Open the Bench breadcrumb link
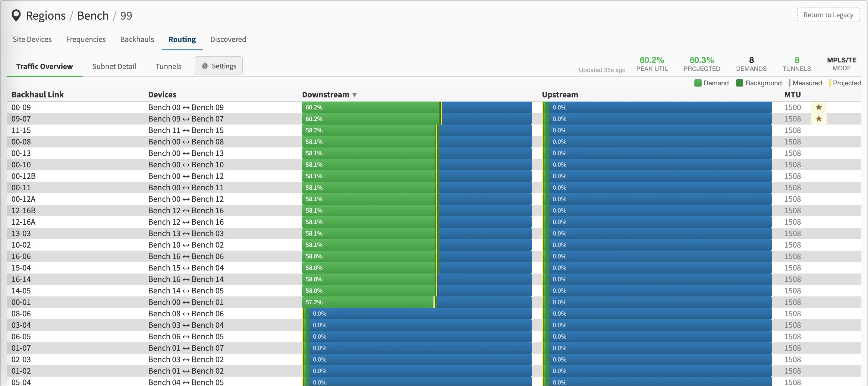868x386 pixels. [93, 15]
